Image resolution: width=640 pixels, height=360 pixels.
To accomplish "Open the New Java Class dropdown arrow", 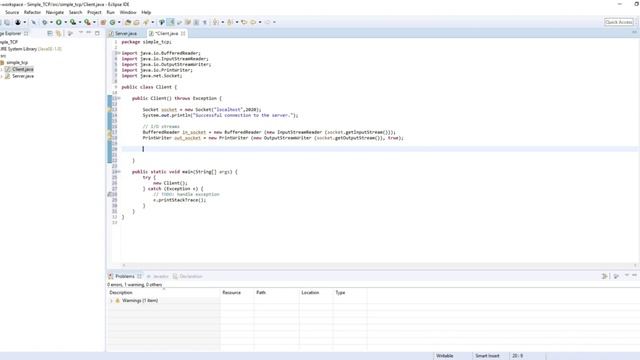I will pyautogui.click(x=119, y=22).
